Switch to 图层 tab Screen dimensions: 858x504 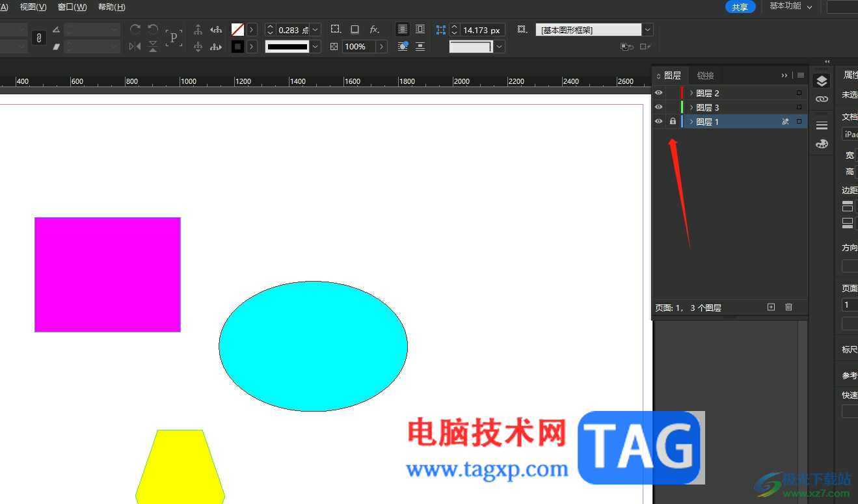(672, 75)
